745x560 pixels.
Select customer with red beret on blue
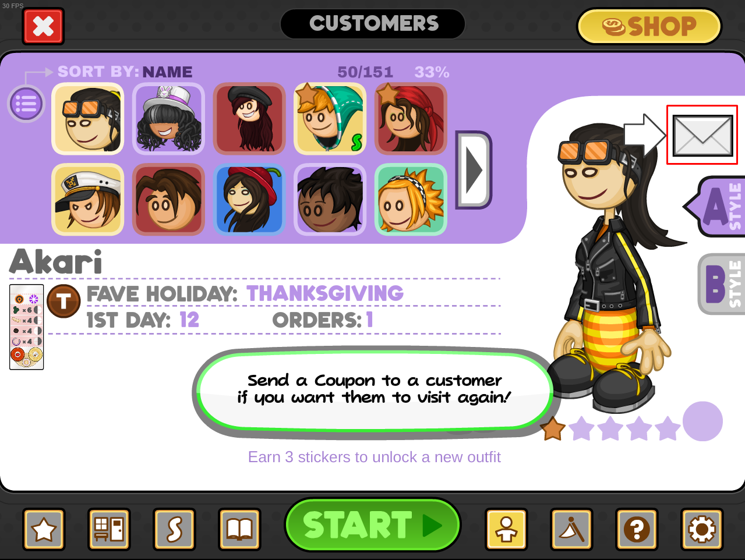click(249, 200)
